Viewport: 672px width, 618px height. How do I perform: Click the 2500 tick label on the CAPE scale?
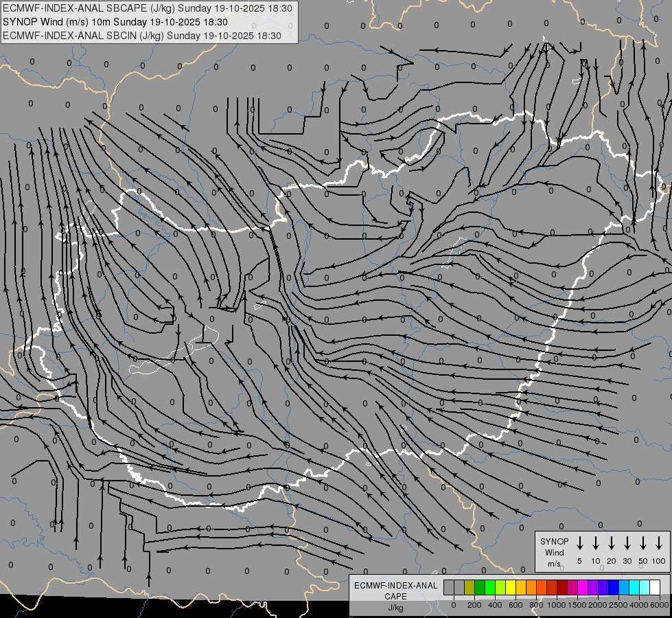[618, 605]
